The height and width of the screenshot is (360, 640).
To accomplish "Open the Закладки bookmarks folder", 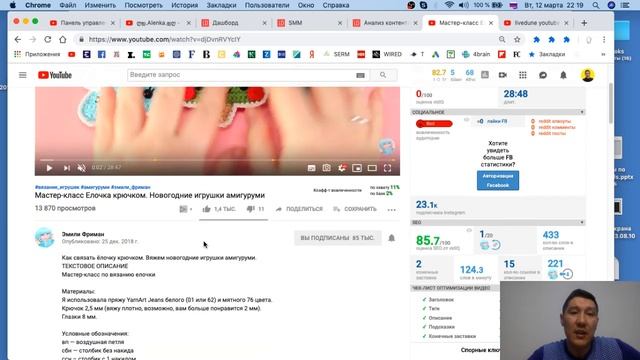I will point(547,54).
